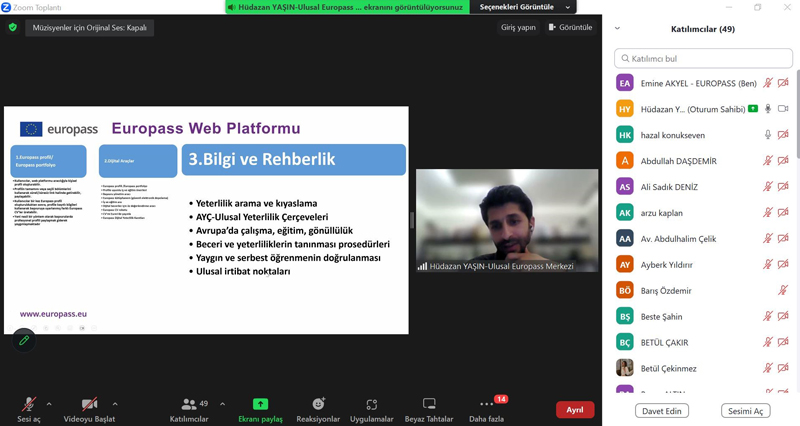Click Davet Edin invite button

(x=662, y=411)
